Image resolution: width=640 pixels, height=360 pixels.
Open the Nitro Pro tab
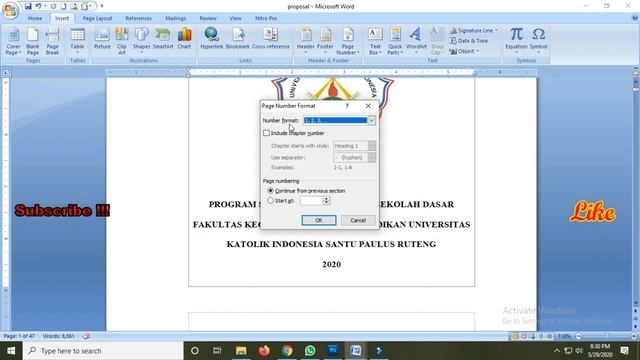click(x=266, y=18)
